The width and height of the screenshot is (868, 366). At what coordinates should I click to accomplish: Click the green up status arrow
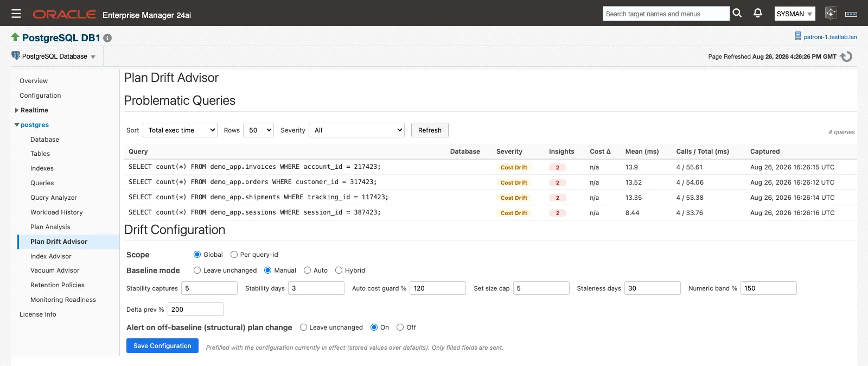point(15,37)
